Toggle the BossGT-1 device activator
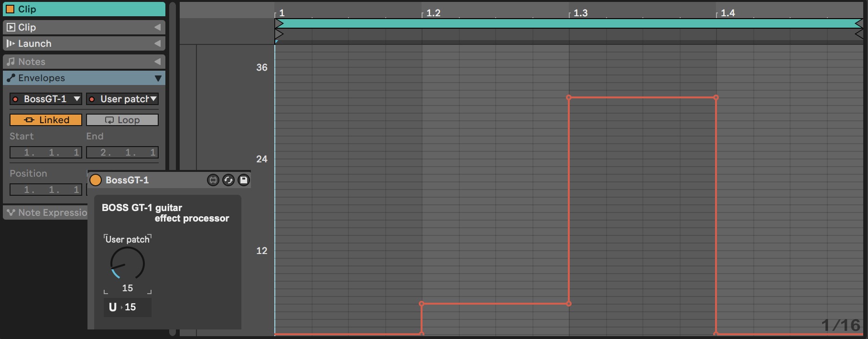 [96, 180]
